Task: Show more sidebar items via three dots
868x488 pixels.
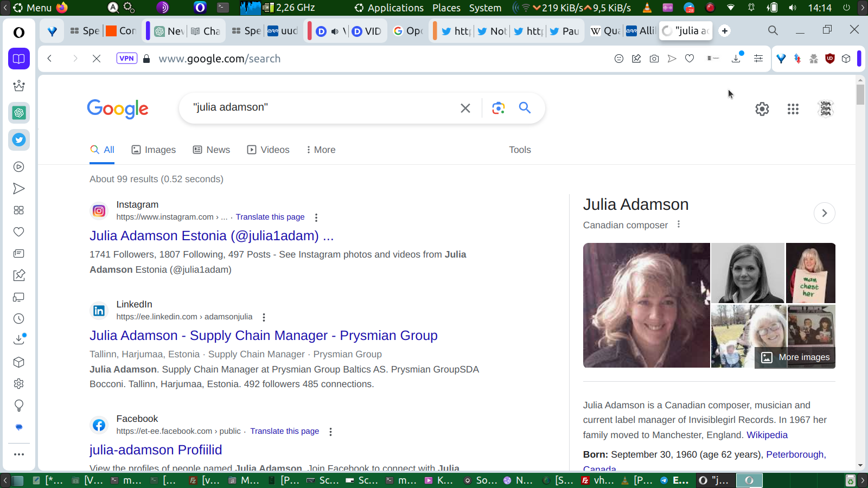Action: pos(19,454)
